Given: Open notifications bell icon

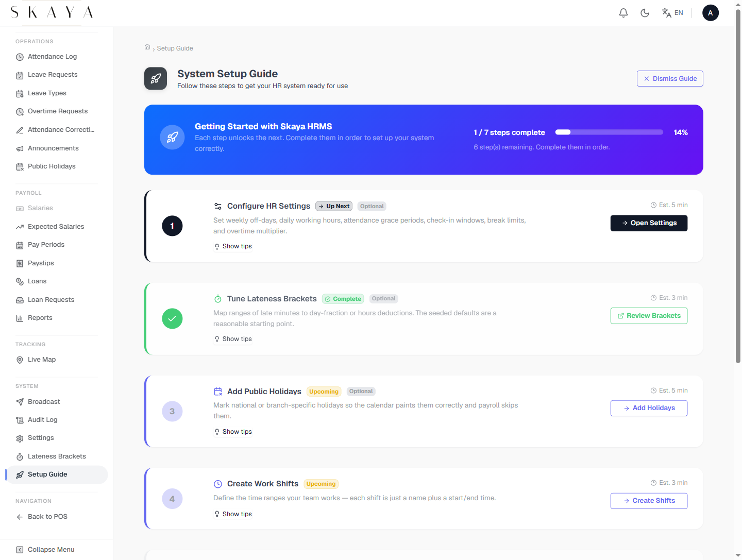Looking at the screenshot, I should pos(623,13).
